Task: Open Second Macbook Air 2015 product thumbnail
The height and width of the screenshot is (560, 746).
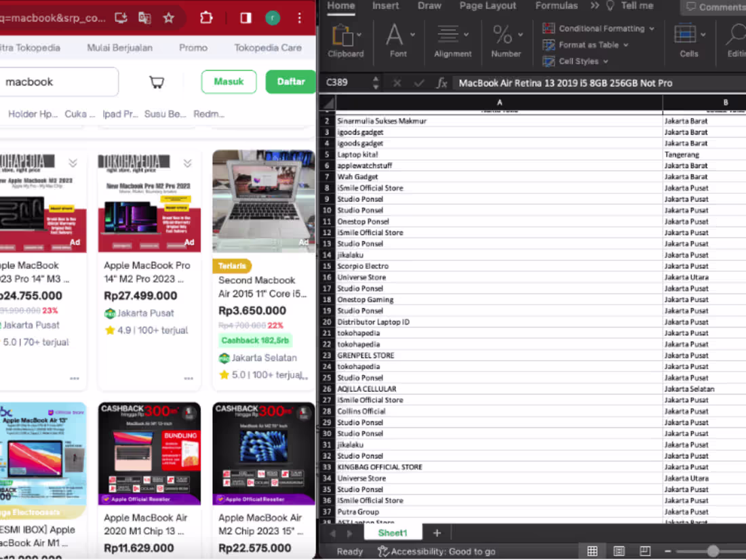Action: coord(264,201)
